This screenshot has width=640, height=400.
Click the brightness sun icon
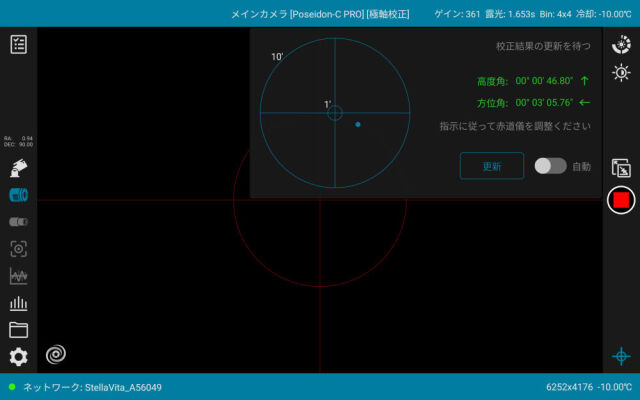point(621,73)
